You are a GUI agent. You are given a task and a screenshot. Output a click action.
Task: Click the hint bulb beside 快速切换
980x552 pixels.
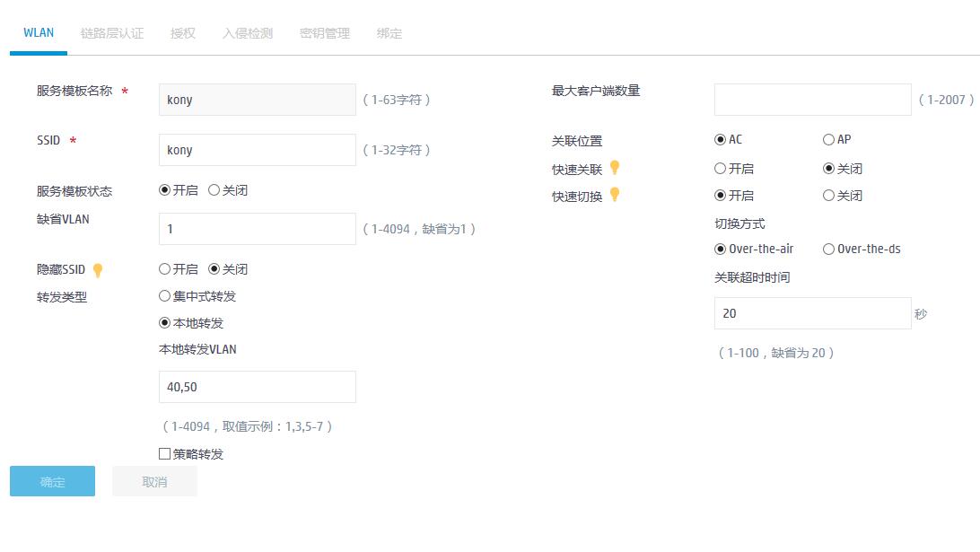(615, 194)
